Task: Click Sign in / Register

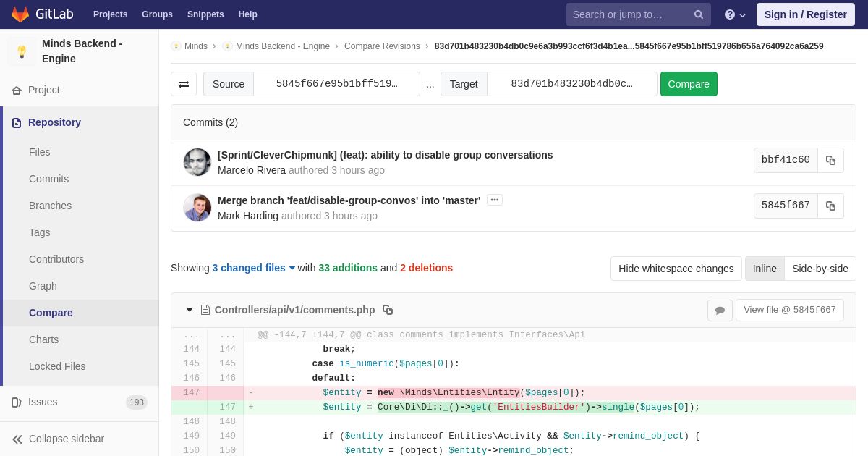Action: point(805,14)
